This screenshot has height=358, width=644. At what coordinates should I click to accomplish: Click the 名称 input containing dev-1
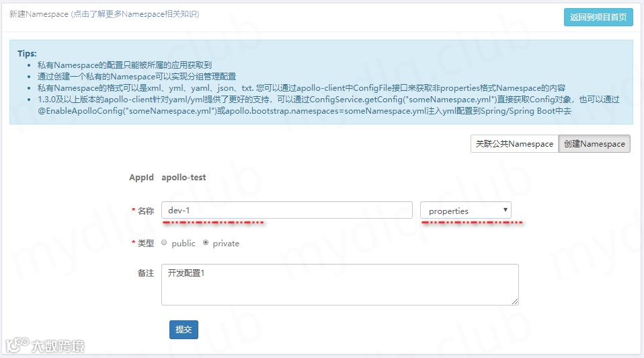(286, 210)
